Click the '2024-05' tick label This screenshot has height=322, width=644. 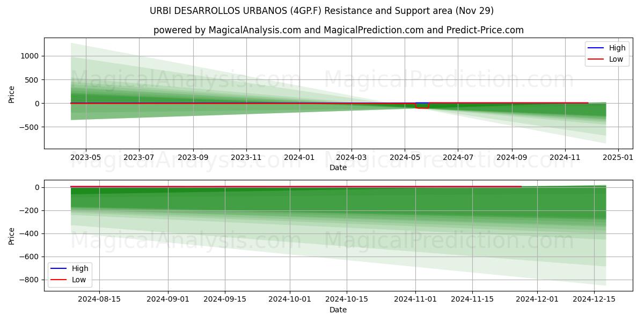405,158
